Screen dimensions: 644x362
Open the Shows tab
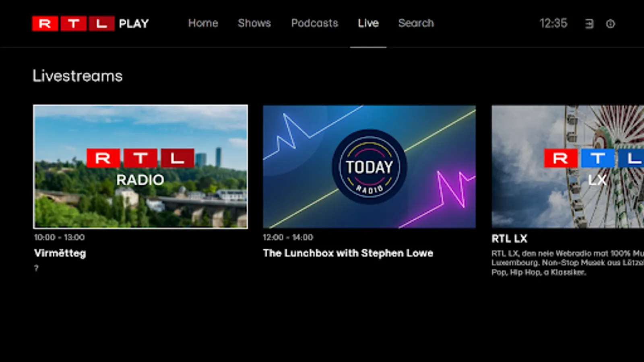[254, 23]
